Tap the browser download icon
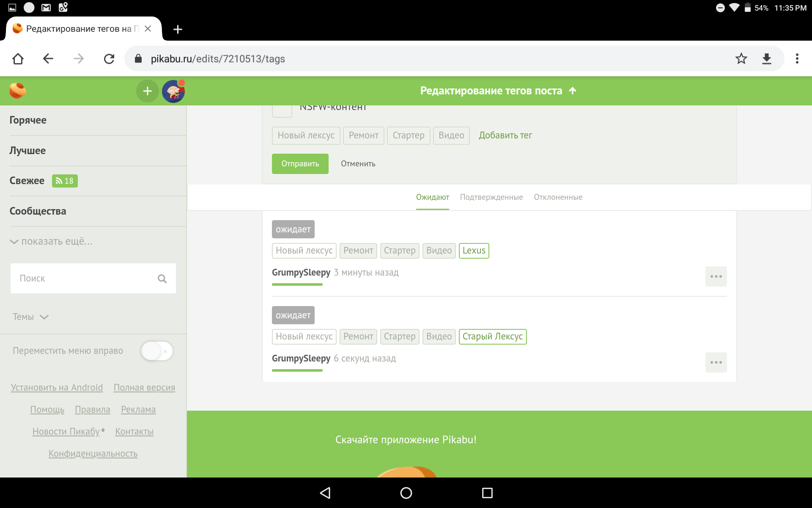812x508 pixels. (x=766, y=59)
